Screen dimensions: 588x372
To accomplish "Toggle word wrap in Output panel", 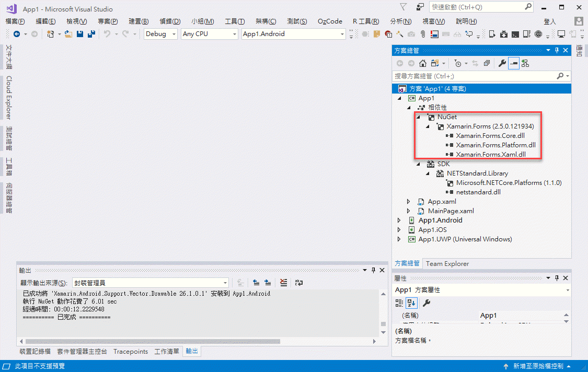I will 299,283.
